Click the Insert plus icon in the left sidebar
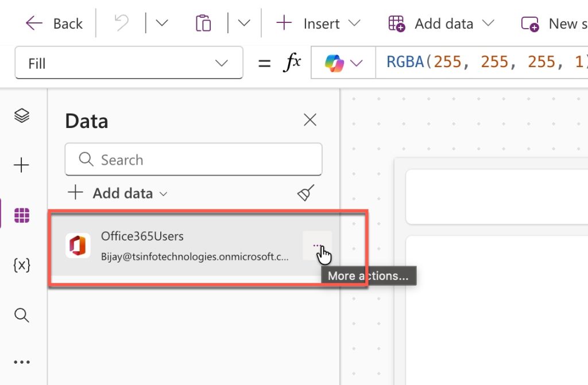Screen dimensions: 588x385 click(21, 165)
